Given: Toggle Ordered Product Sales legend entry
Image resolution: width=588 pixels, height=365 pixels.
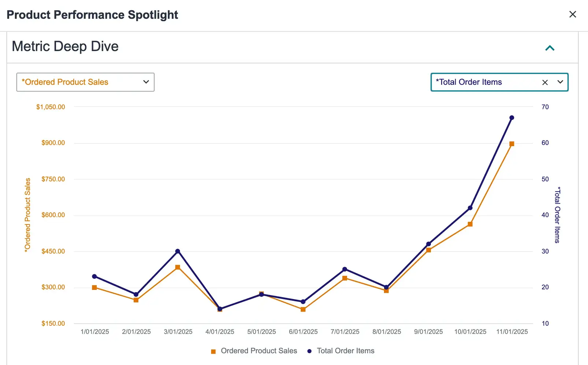Looking at the screenshot, I should (259, 351).
